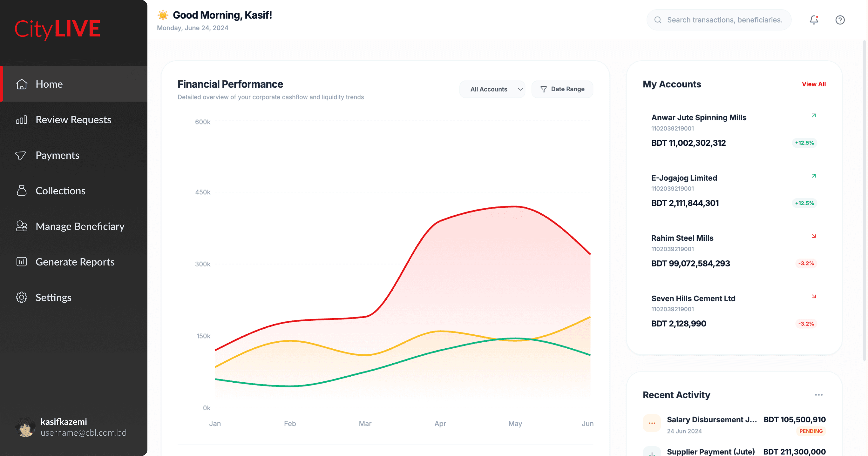
Task: Click Seven Hills Cement red arrow icon
Action: click(813, 296)
